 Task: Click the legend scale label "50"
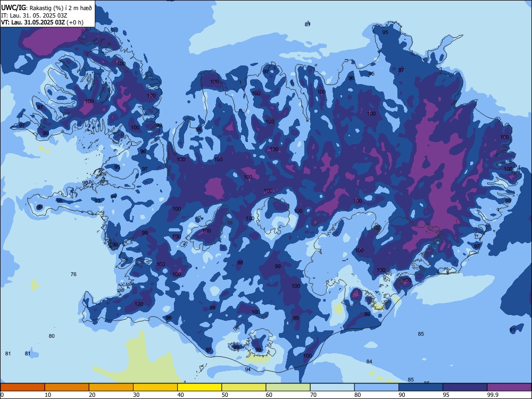click(x=225, y=395)
